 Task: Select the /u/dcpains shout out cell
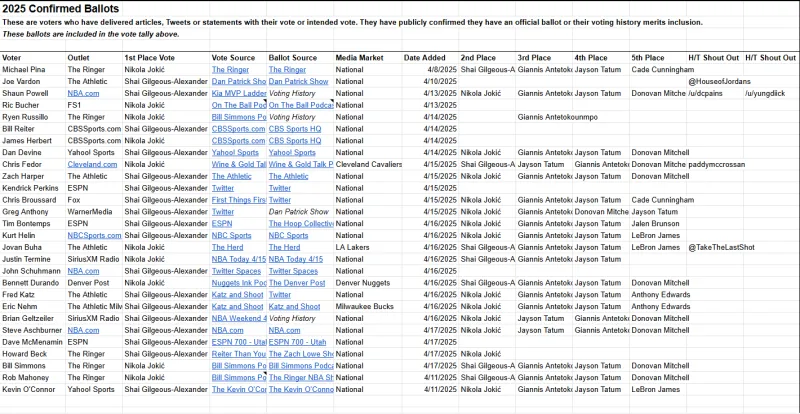[x=714, y=93]
